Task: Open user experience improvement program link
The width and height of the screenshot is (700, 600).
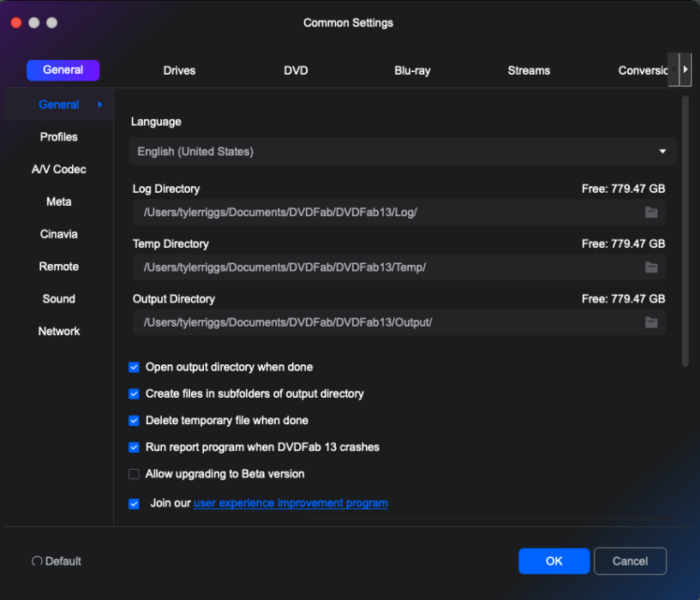Action: coord(290,503)
